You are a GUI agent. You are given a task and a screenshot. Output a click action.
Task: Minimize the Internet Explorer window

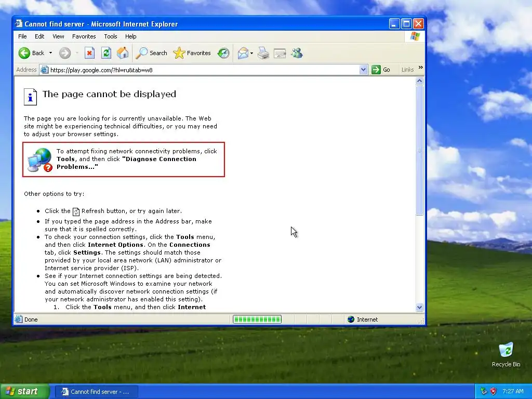point(394,24)
